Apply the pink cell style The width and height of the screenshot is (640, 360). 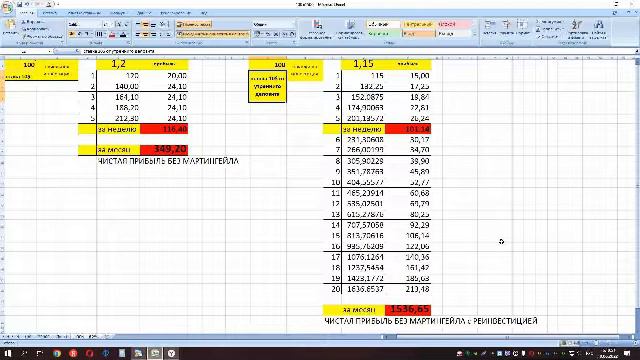[453, 24]
